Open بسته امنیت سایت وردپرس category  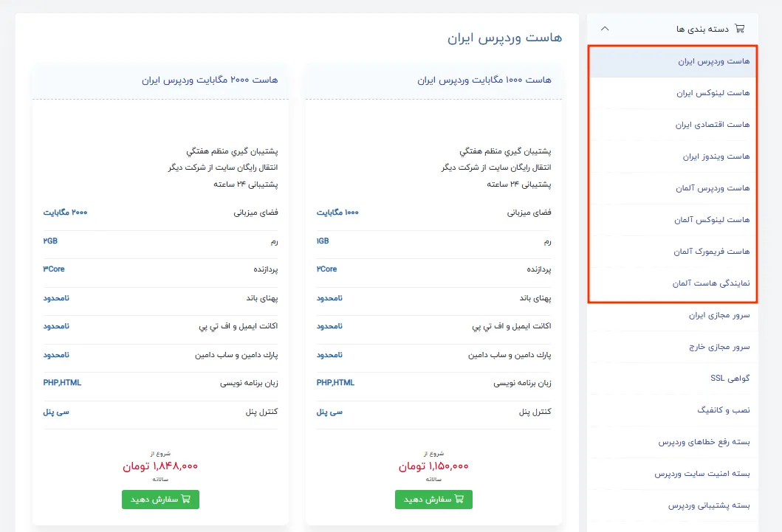click(673, 474)
